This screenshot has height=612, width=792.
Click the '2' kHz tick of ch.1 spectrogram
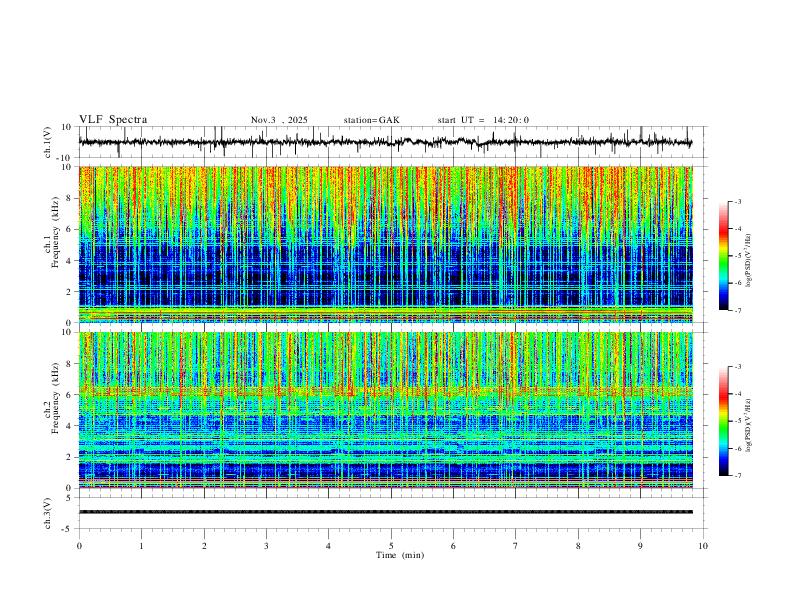(70, 292)
